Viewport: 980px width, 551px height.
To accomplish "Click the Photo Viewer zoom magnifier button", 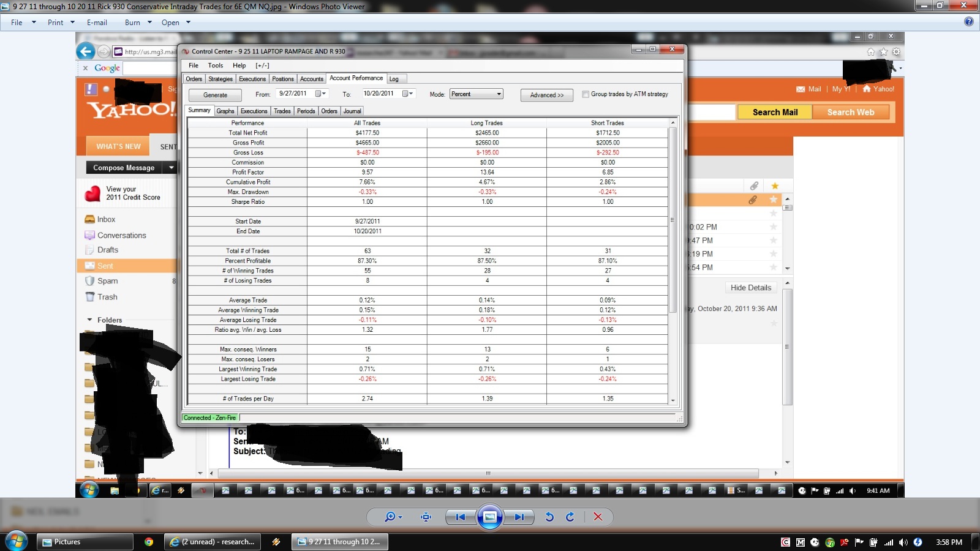I will click(393, 517).
